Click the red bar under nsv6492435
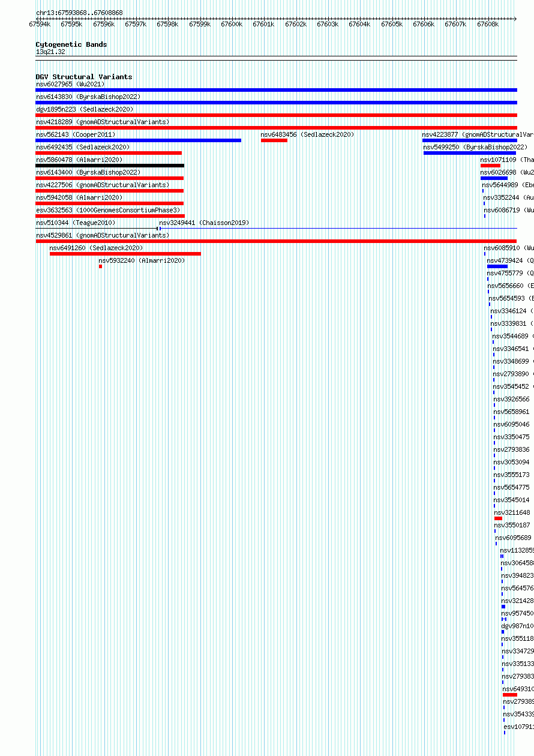The height and width of the screenshot is (756, 534). click(x=109, y=153)
